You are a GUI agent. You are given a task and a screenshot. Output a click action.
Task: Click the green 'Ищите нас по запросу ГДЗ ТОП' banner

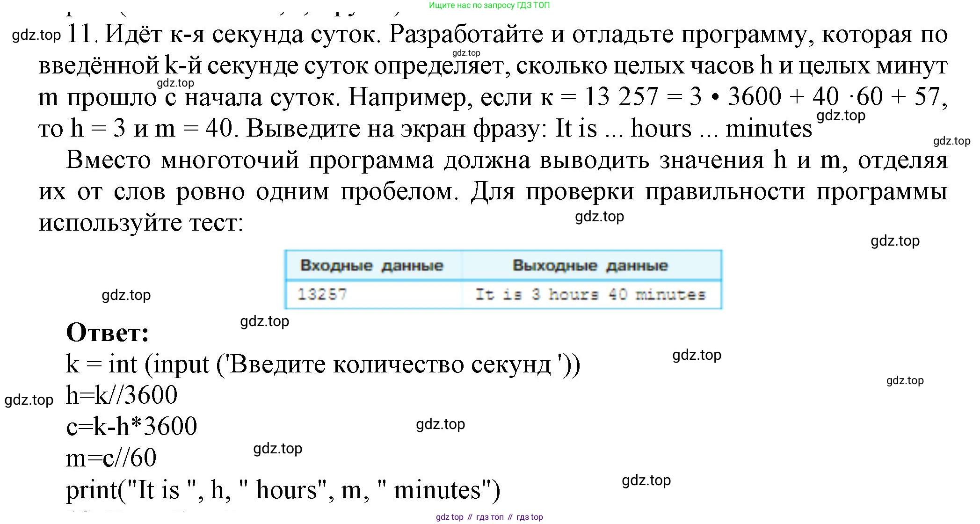click(x=489, y=5)
